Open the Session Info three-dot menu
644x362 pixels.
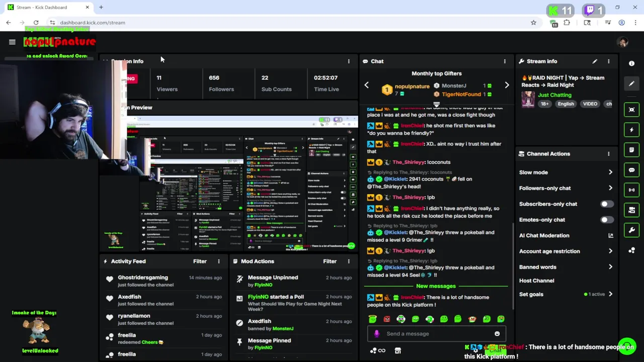(349, 61)
